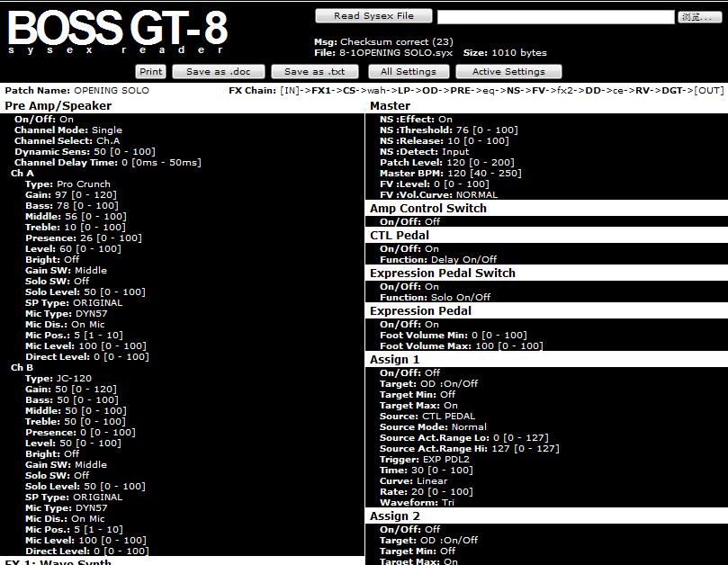Click the 'Middle: 50' line
728x565 pixels.
point(76,411)
